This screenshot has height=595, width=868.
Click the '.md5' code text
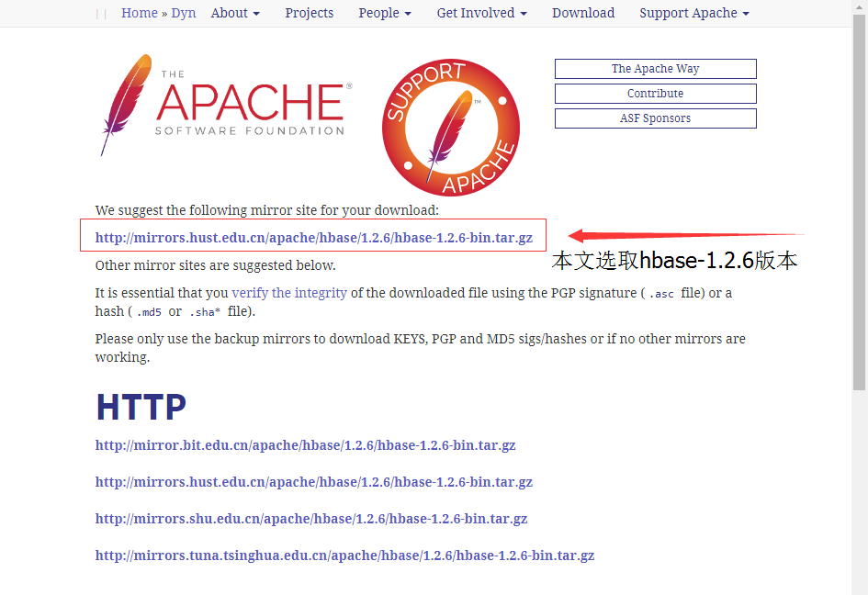(149, 313)
